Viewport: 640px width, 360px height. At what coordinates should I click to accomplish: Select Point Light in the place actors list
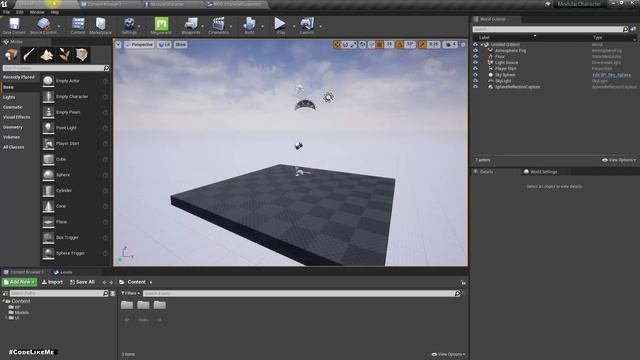[x=66, y=128]
